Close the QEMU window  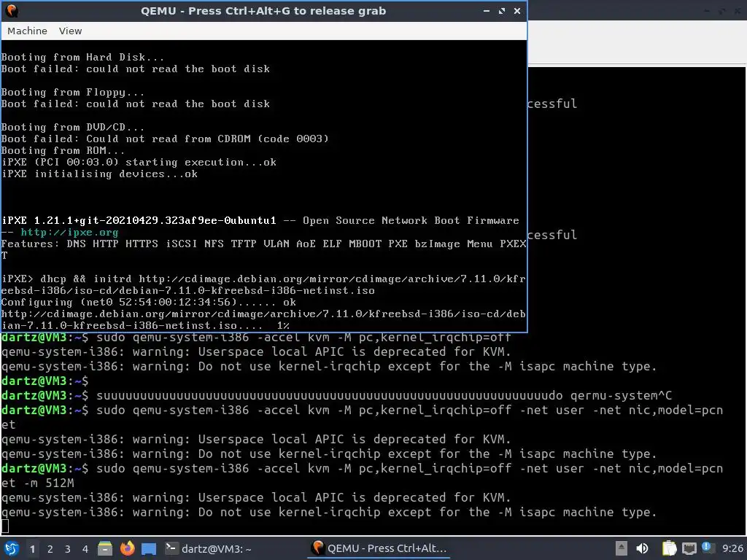click(517, 10)
